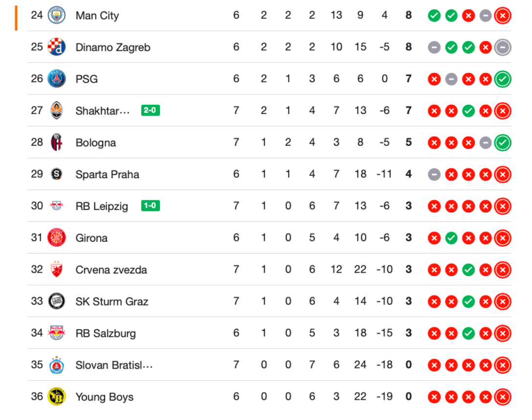Click Sparta Praha's grey draw form icon
The image size is (532, 420).
[x=434, y=174]
